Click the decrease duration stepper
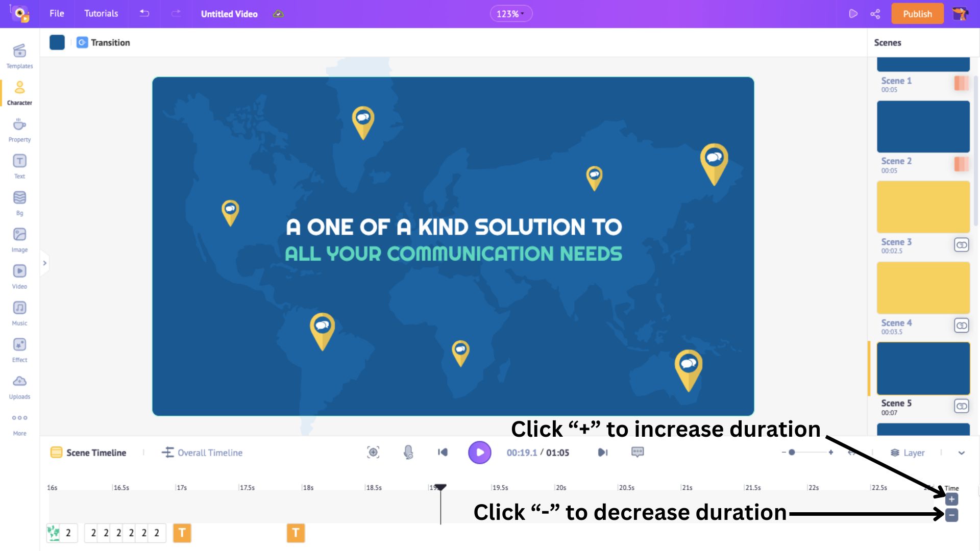980x551 pixels. pos(952,515)
